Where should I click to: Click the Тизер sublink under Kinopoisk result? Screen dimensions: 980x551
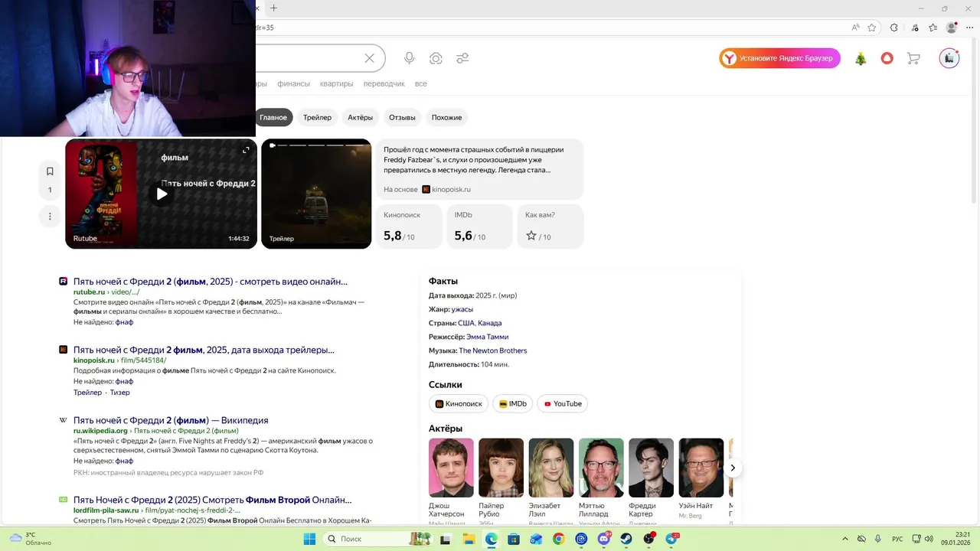120,393
